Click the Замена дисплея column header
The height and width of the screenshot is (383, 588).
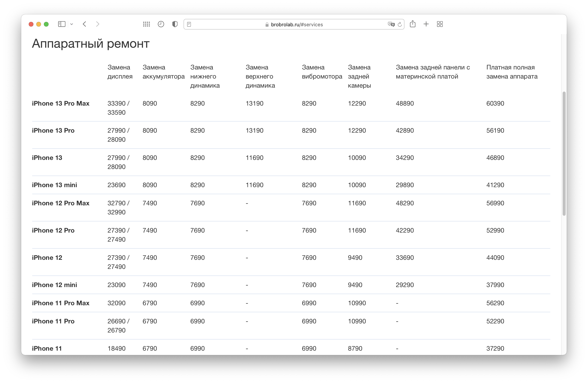click(x=120, y=72)
